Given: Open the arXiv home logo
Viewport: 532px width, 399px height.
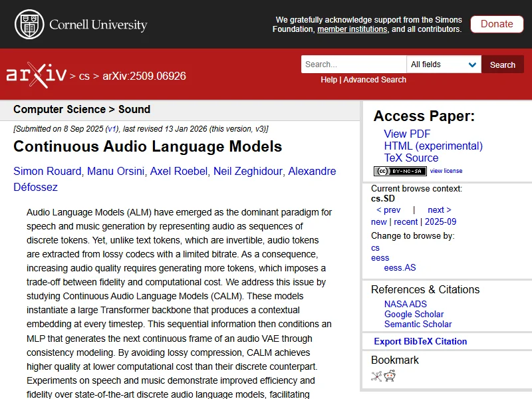Looking at the screenshot, I should (36, 75).
